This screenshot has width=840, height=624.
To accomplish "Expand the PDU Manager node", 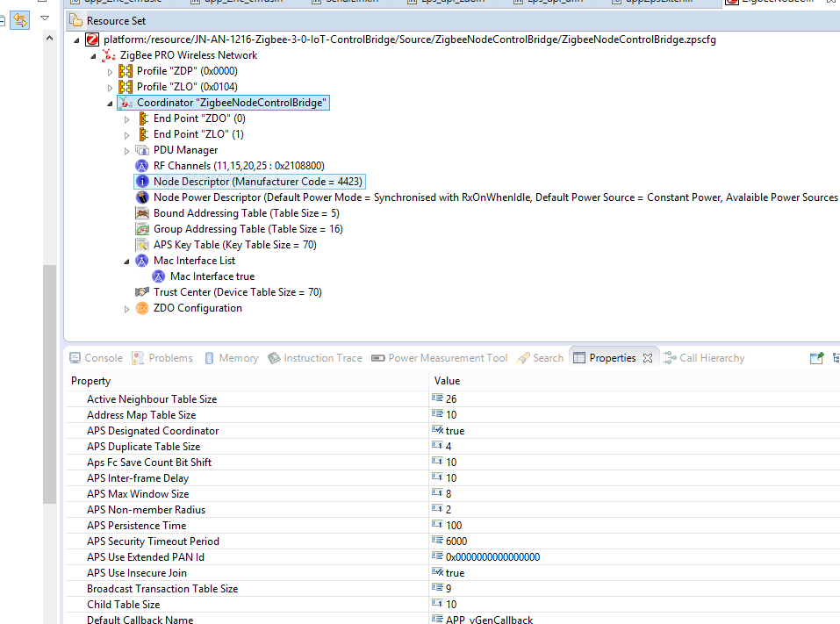I will tap(126, 151).
